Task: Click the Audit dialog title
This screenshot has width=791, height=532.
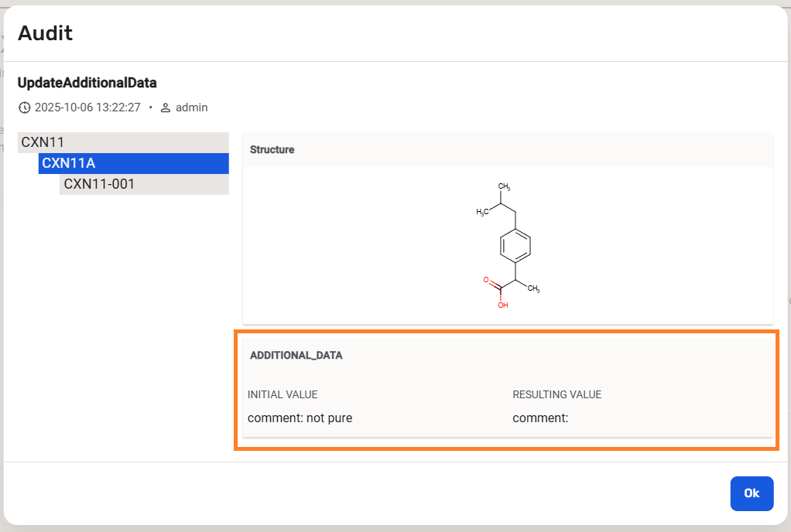Action: coord(46,32)
